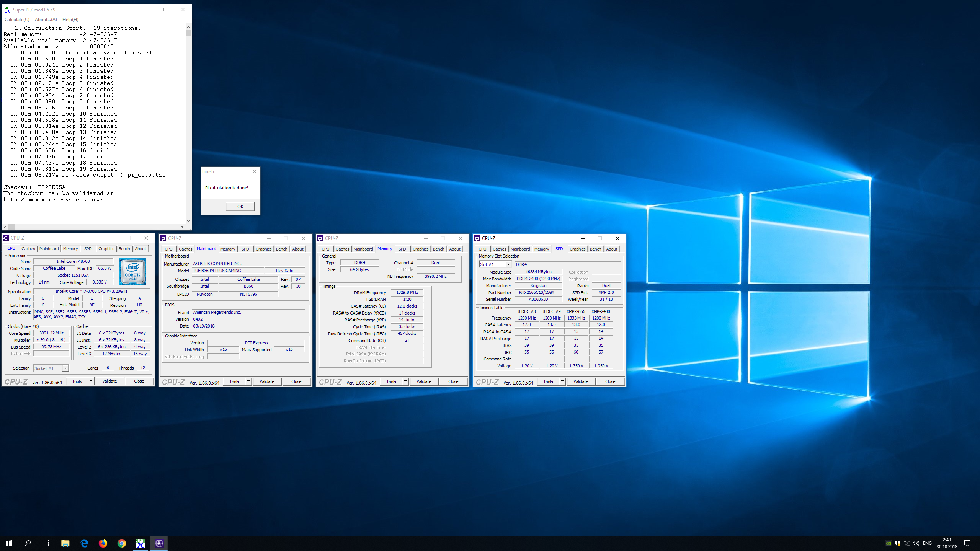The height and width of the screenshot is (551, 980).
Task: Click the Super PI taskbar icon
Action: pos(140,543)
